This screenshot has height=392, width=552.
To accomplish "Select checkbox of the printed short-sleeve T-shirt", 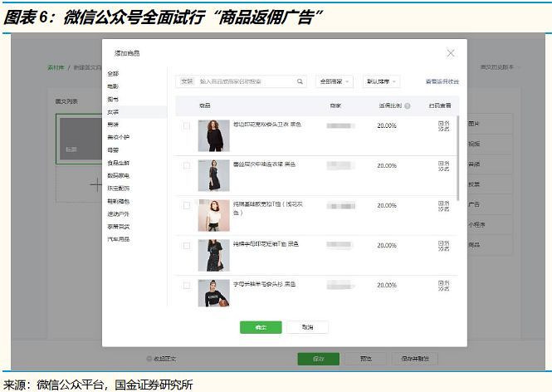I will [187, 246].
